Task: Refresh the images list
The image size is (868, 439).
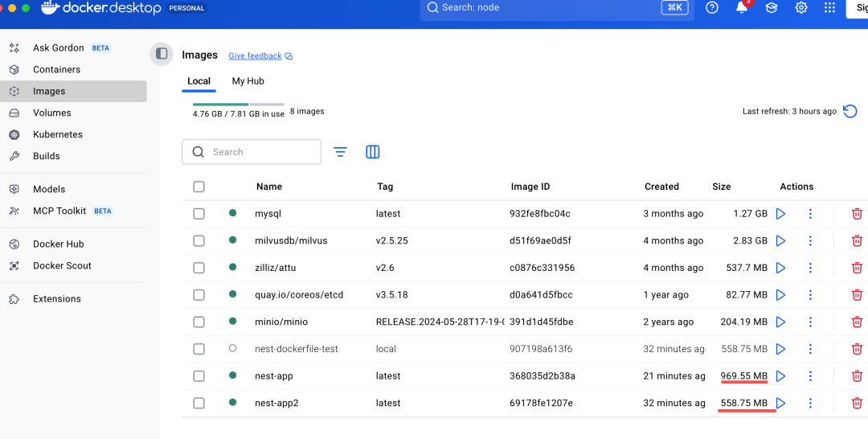Action: pyautogui.click(x=850, y=111)
